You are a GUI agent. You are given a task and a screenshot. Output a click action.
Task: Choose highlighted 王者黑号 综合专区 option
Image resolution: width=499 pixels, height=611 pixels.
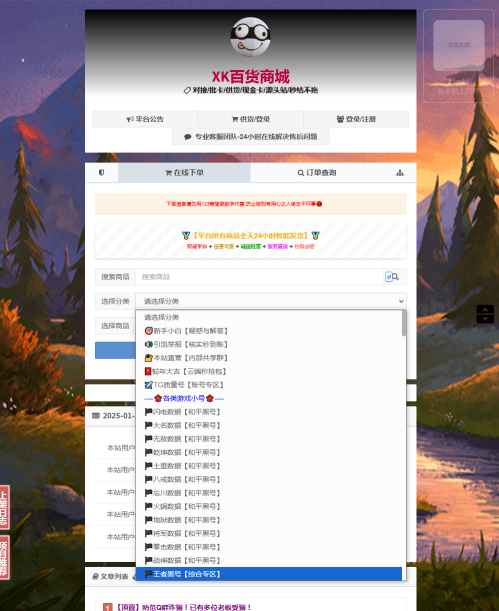(269, 574)
